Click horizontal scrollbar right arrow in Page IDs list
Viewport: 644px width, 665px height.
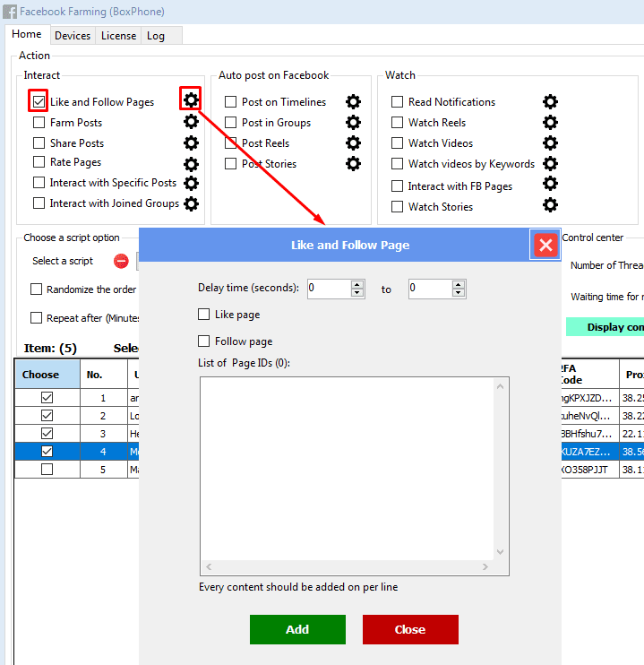coord(485,566)
